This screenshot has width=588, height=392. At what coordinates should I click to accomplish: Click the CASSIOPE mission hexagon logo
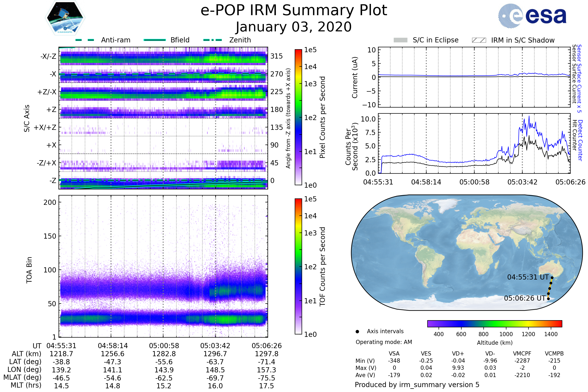[65, 18]
